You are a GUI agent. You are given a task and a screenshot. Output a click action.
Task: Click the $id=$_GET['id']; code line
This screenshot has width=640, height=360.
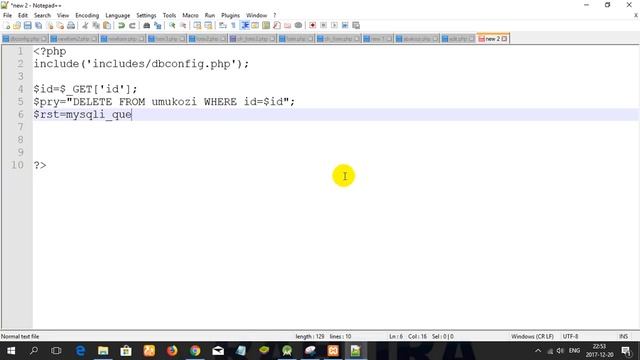click(86, 89)
